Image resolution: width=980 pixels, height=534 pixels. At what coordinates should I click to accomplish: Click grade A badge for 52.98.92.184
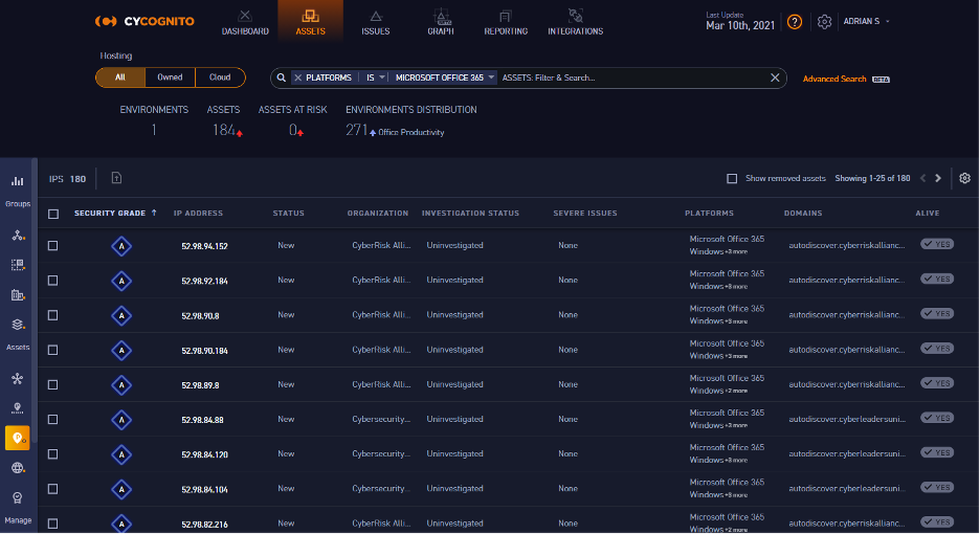pos(121,281)
